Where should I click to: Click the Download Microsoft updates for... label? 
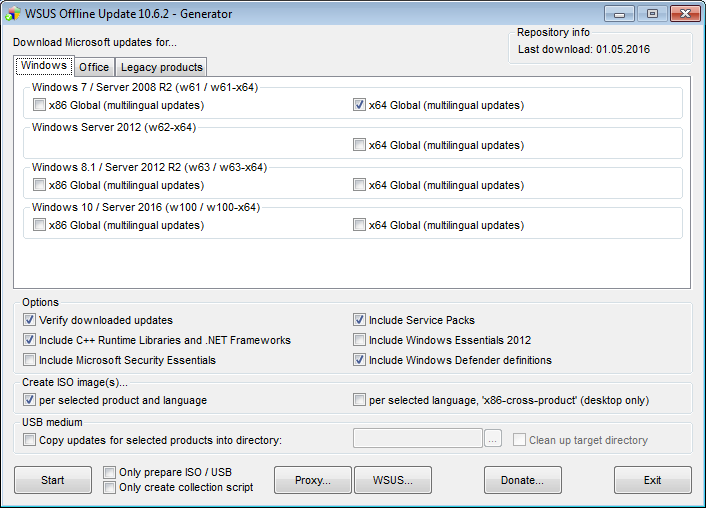pos(95,42)
